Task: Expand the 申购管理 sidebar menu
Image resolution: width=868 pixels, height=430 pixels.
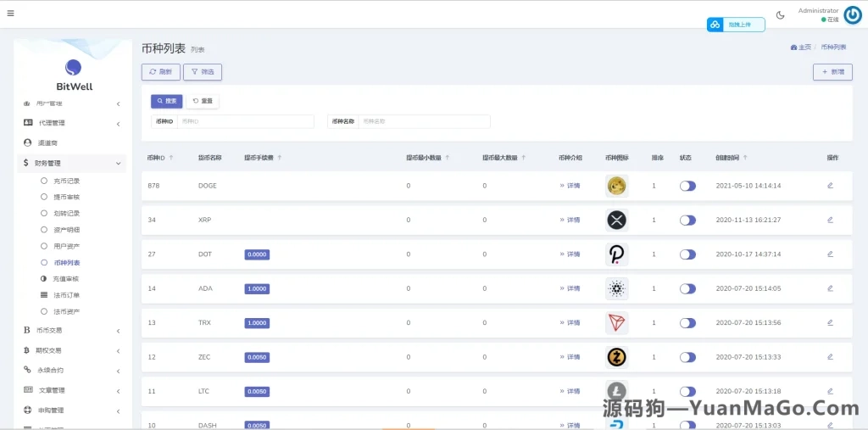Action: click(73, 410)
